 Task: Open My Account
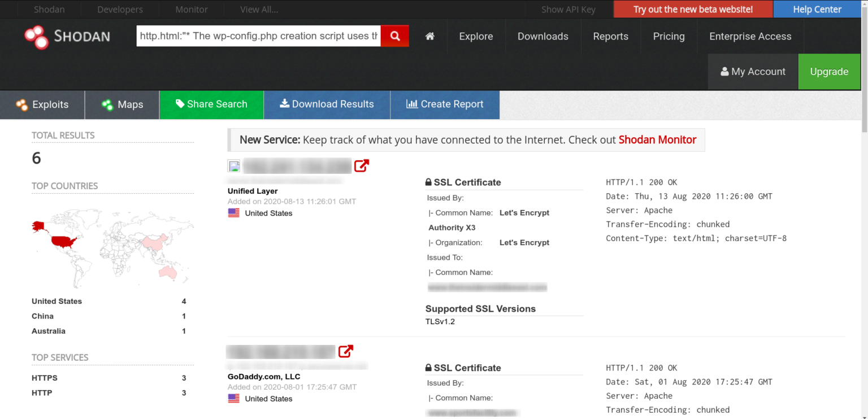(753, 72)
